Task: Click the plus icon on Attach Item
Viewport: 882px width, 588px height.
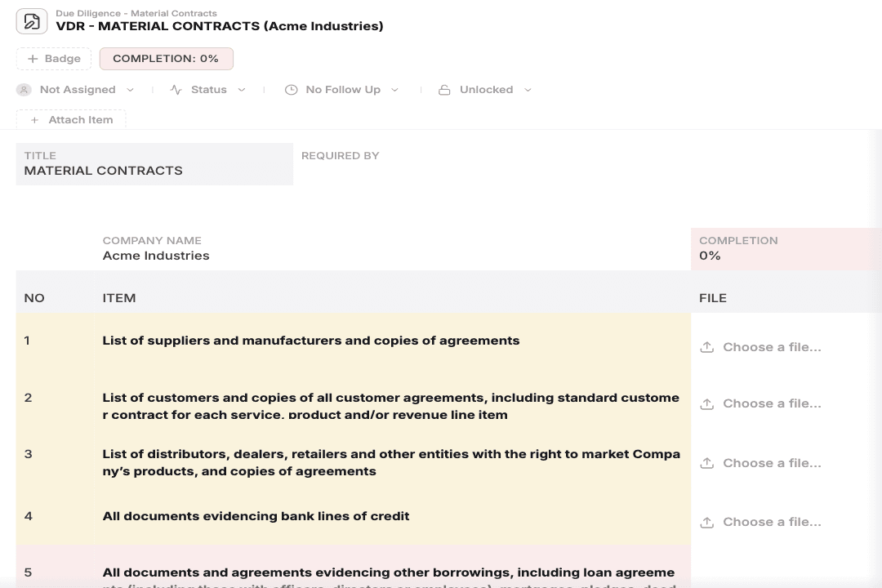Action: (34, 120)
